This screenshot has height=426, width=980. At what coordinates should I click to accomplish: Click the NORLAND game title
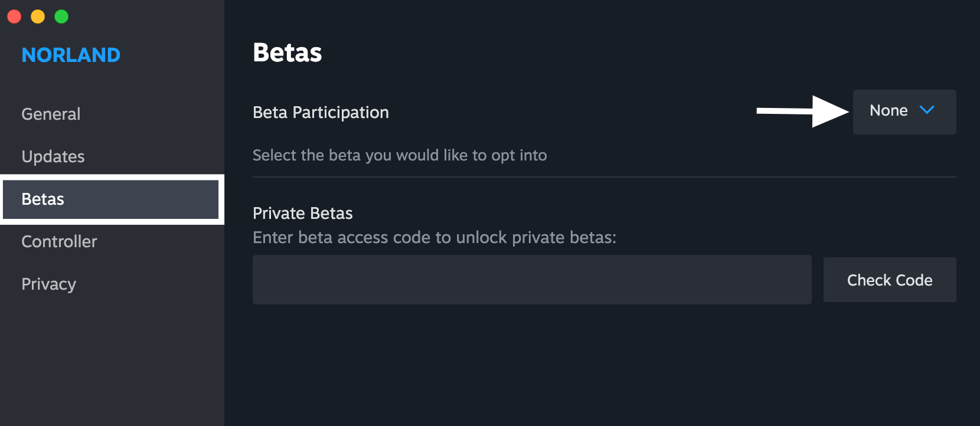coord(71,55)
